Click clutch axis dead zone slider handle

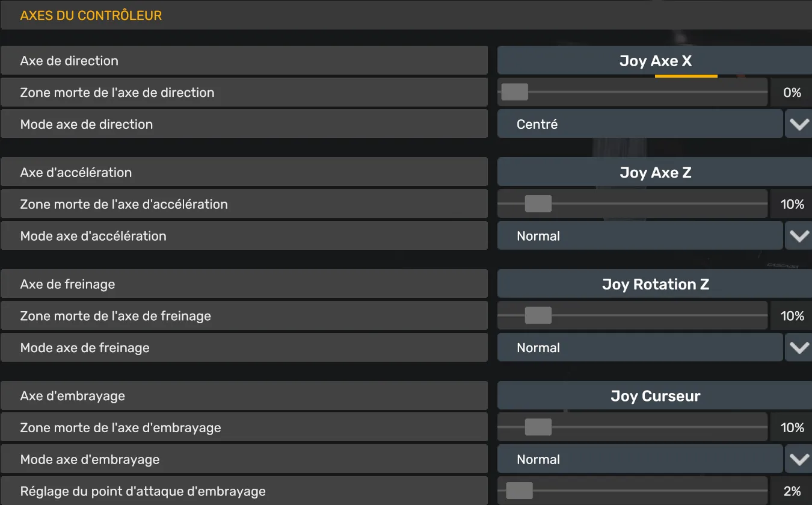pyautogui.click(x=538, y=427)
